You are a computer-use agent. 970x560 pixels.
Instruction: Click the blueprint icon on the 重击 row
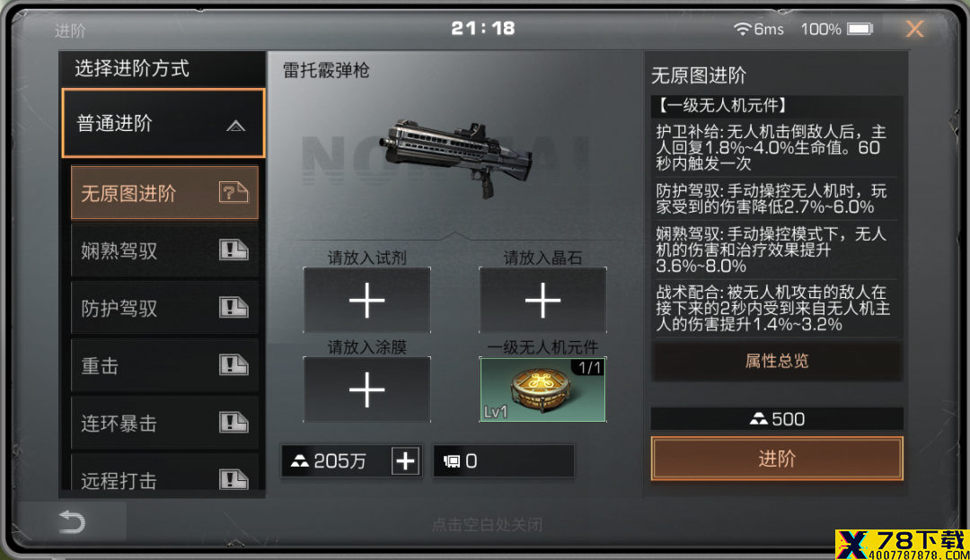(234, 365)
